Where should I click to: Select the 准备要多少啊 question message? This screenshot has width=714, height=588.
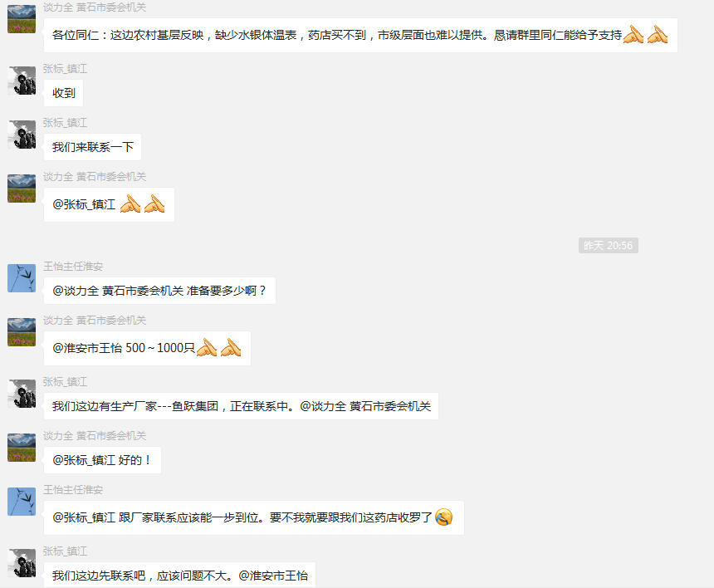[x=159, y=291]
